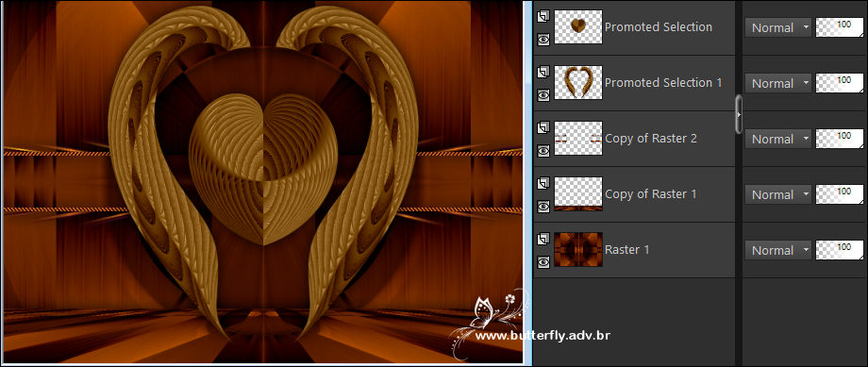Select layer name Raster 1
Image resolution: width=868 pixels, height=367 pixels.
coord(627,250)
